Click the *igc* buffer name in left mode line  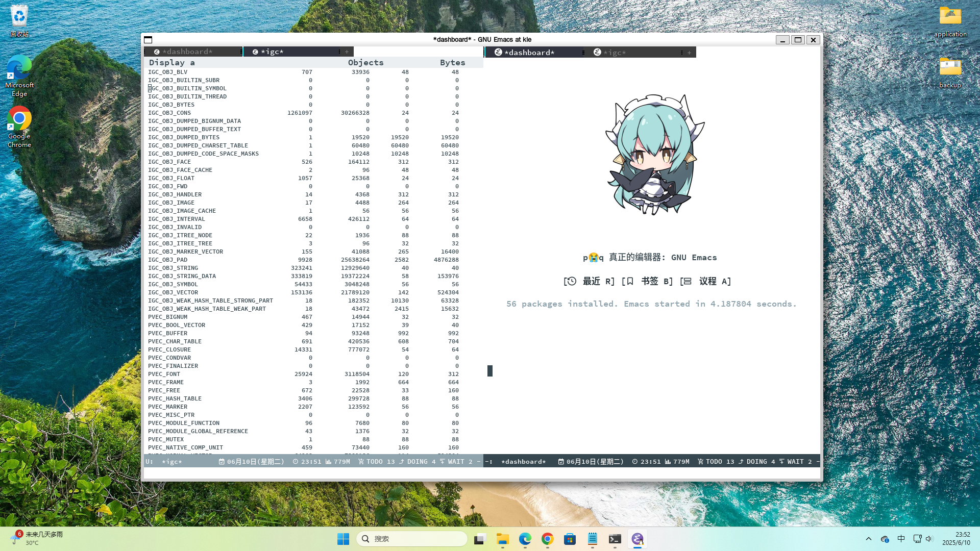pyautogui.click(x=172, y=462)
